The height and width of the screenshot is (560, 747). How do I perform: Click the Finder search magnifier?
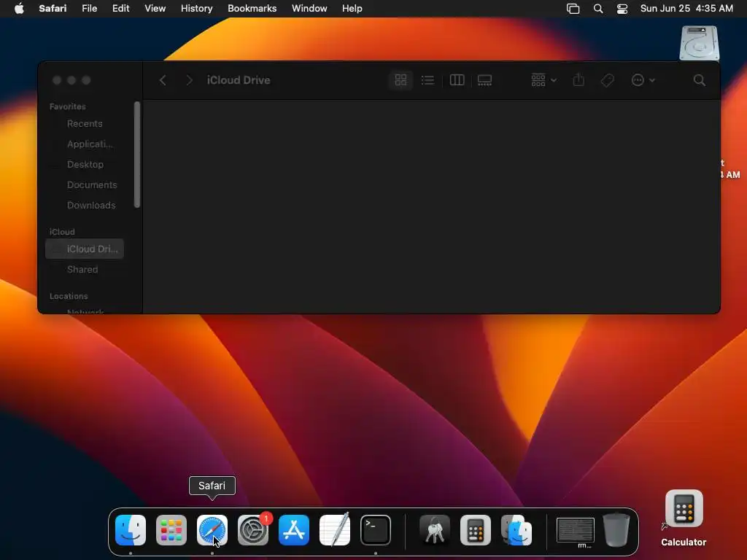pyautogui.click(x=700, y=80)
